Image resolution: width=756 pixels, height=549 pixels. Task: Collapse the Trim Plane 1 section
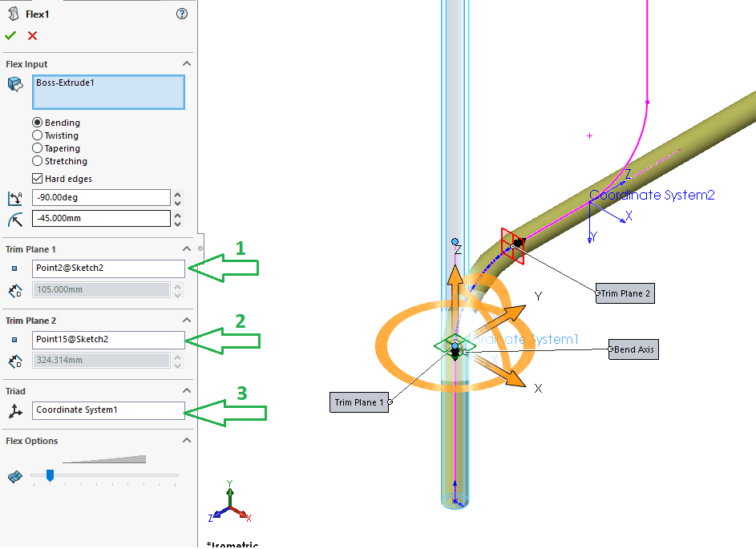186,249
